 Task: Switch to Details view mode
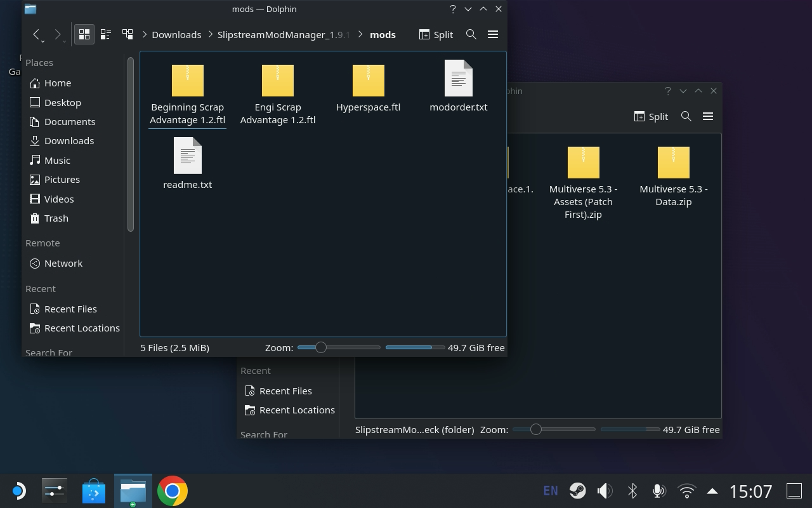[128, 34]
